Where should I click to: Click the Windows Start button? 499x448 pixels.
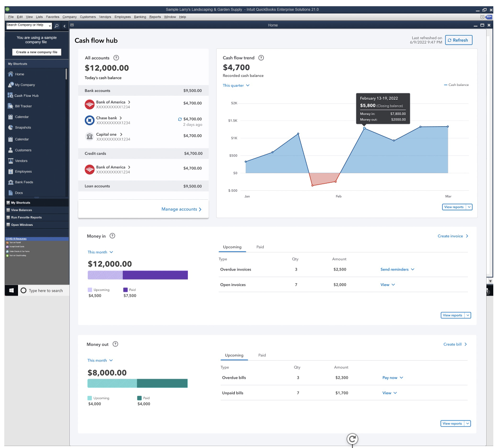[11, 290]
